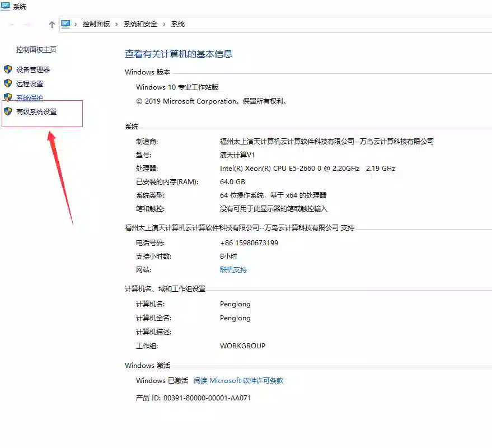Image resolution: width=492 pixels, height=448 pixels.
Task: Click the 计算机全名 value Penglong
Action: 235,318
